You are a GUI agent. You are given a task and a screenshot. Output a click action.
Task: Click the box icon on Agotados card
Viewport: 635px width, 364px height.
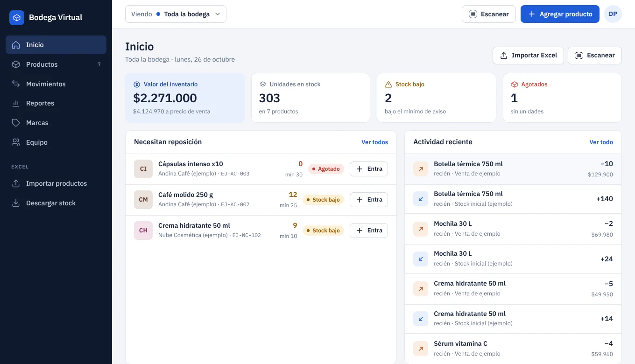coord(515,84)
